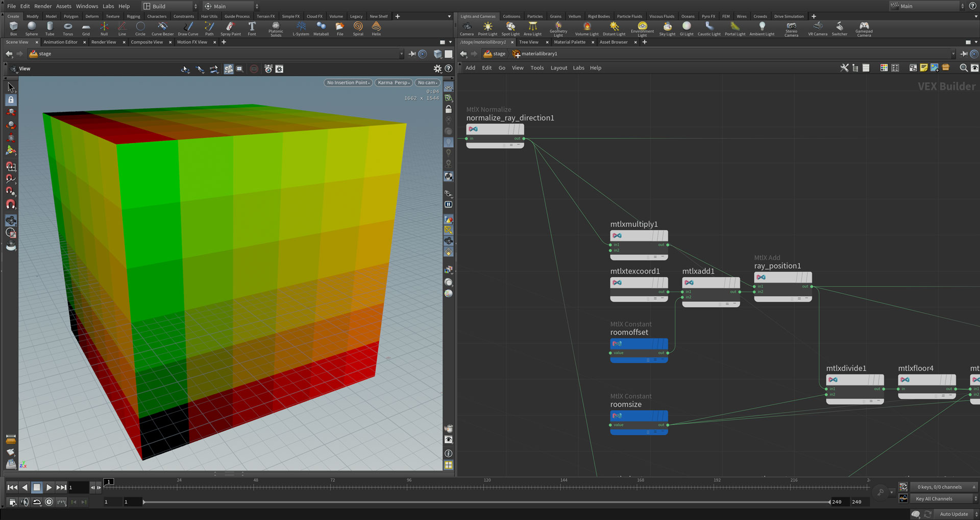Screen dimensions: 980x520
Task: Expand the 0 keys channels dropdown
Action: (x=944, y=487)
